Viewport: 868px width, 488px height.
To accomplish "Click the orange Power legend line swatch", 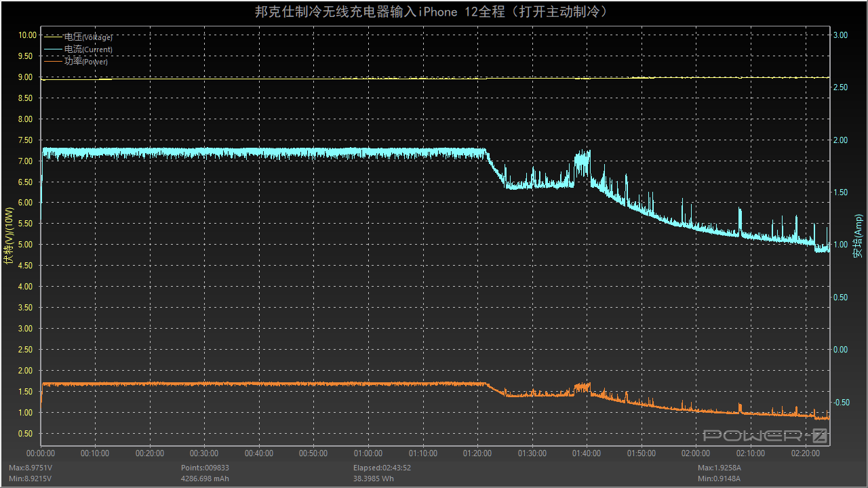I will (x=52, y=61).
